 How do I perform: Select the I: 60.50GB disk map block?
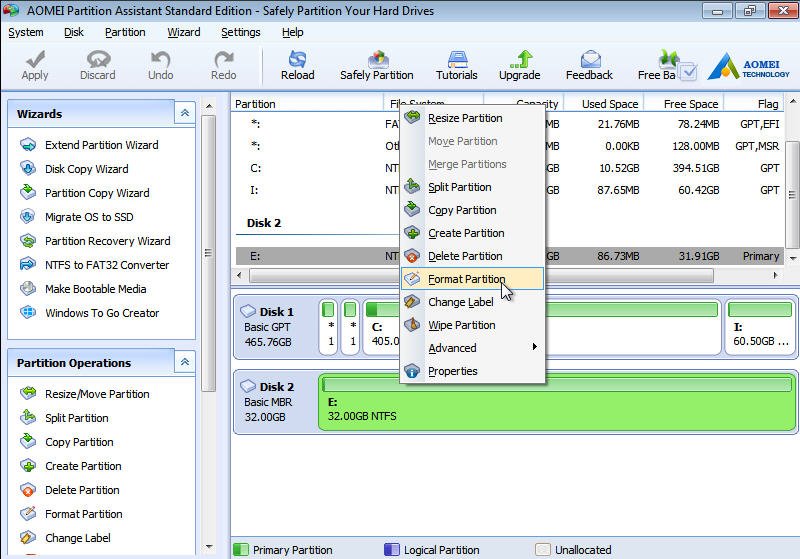click(760, 327)
